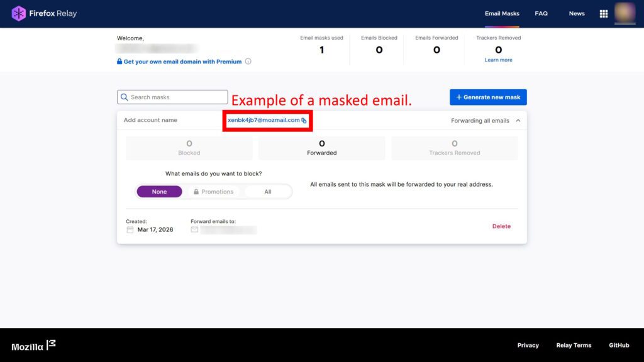The image size is (644, 362).
Task: Click the search magnifier icon
Action: [124, 97]
